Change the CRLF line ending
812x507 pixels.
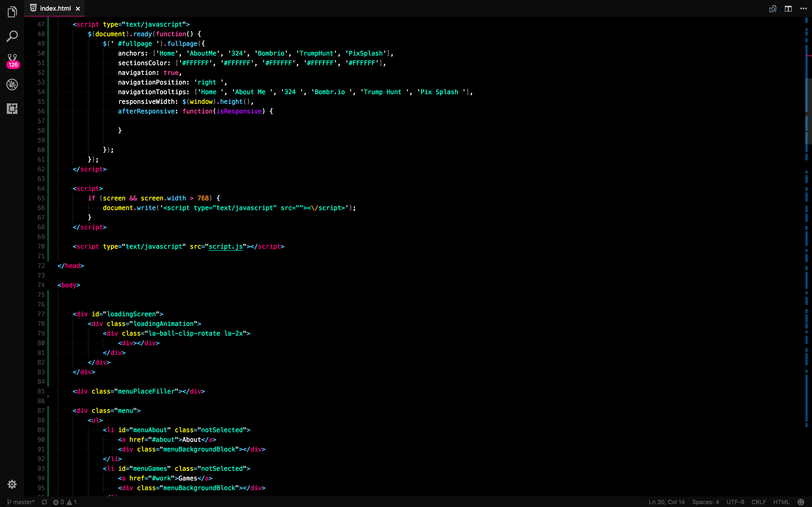click(758, 502)
